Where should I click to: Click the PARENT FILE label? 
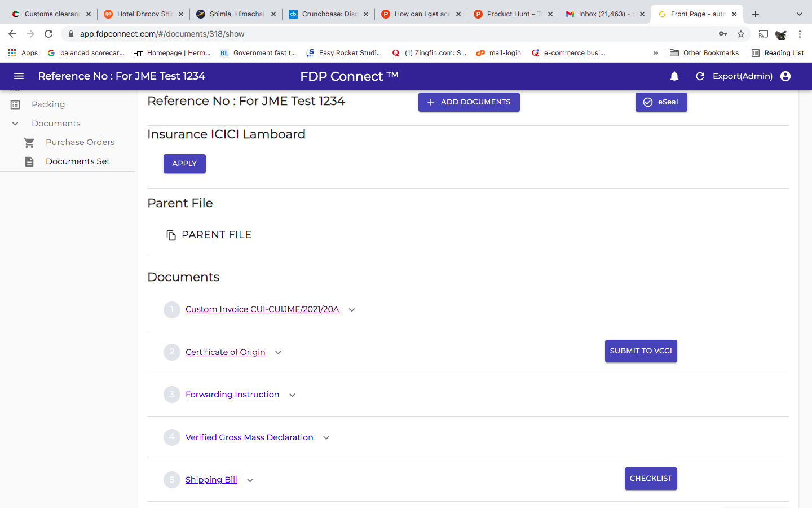[217, 235]
